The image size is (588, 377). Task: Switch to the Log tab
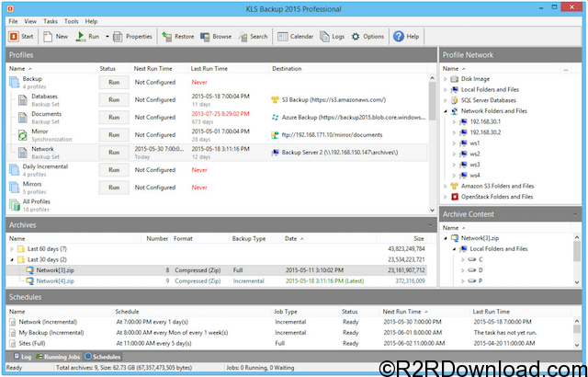pyautogui.click(x=22, y=357)
